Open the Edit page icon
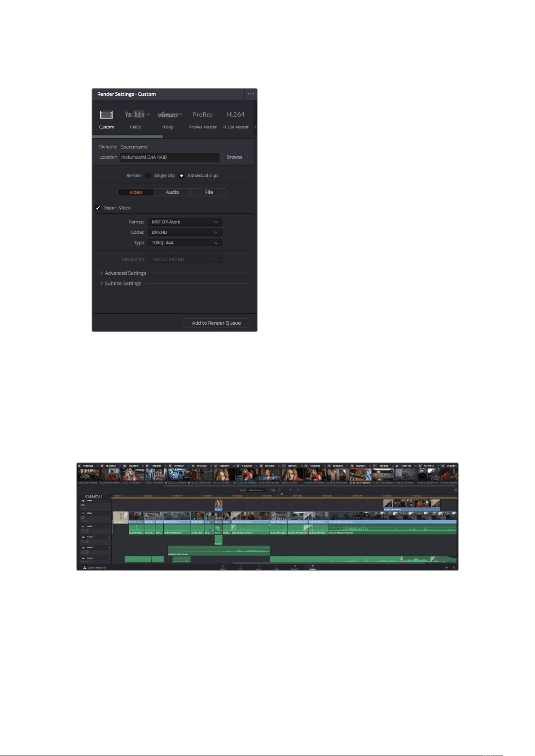535x756 pixels. point(241,567)
